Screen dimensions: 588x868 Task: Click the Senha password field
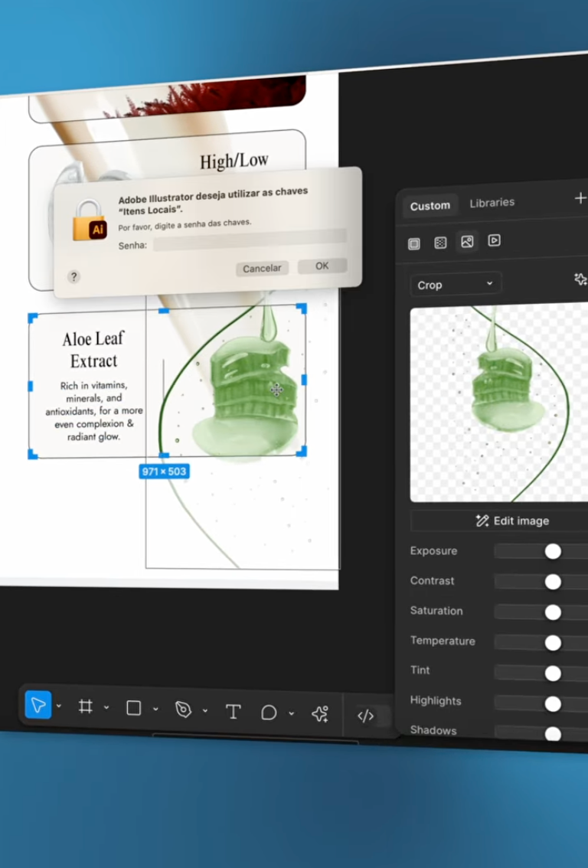coord(250,241)
